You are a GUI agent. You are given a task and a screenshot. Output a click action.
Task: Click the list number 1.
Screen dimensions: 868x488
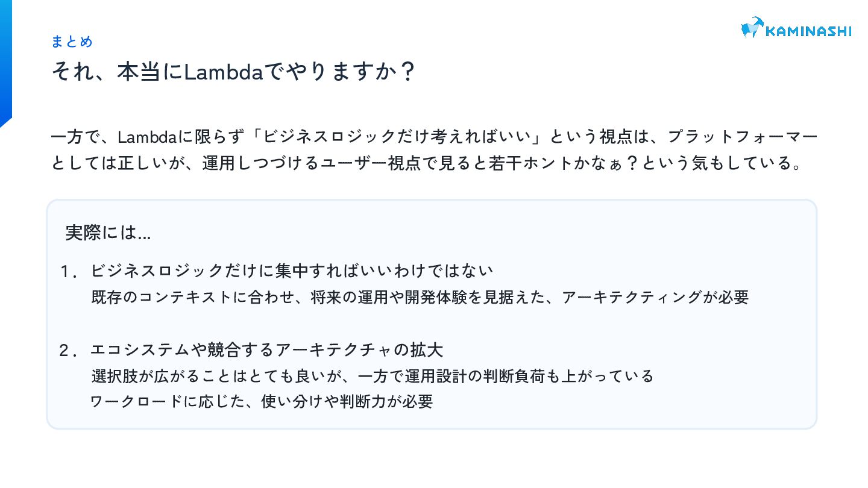(x=68, y=272)
